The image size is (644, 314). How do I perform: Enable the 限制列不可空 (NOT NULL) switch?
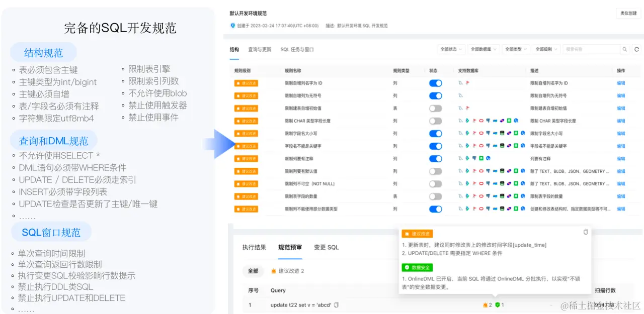point(436,183)
